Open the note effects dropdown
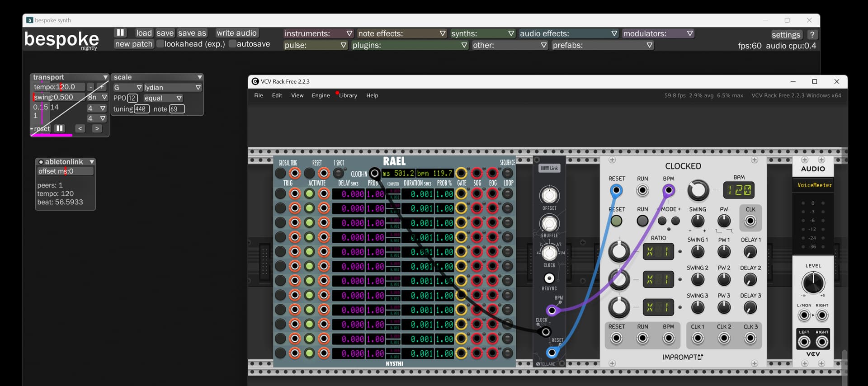Image resolution: width=868 pixels, height=386 pixels. point(402,33)
